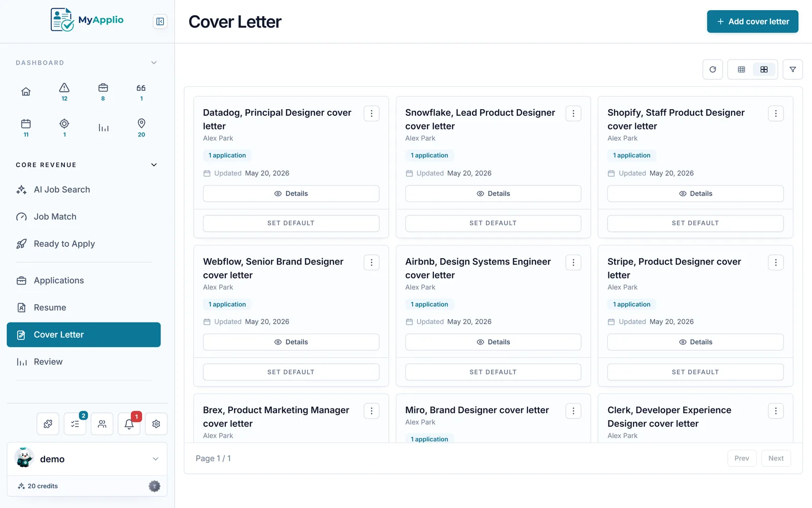Set Stripe cover letter as default

[x=695, y=372]
